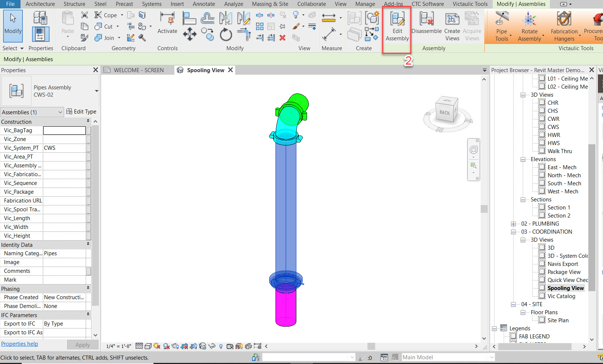Click the ViewCube BACK face
Screen dimensions: 603x364
(445, 112)
